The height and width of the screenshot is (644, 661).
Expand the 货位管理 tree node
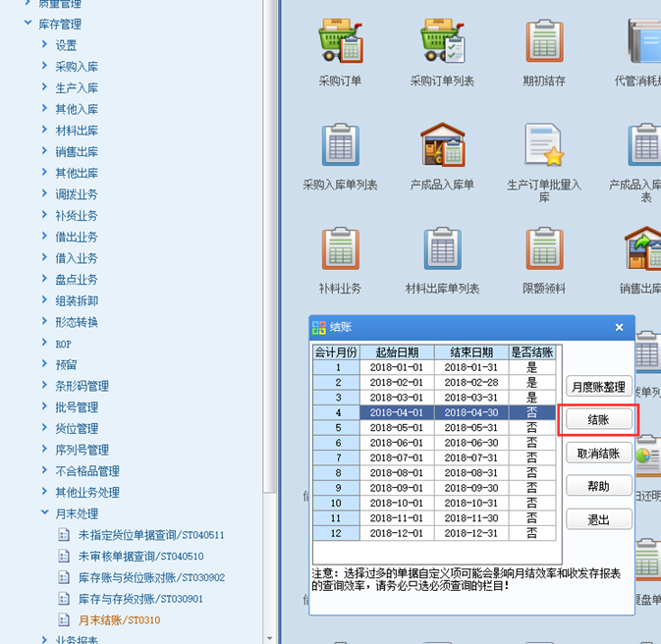point(44,427)
